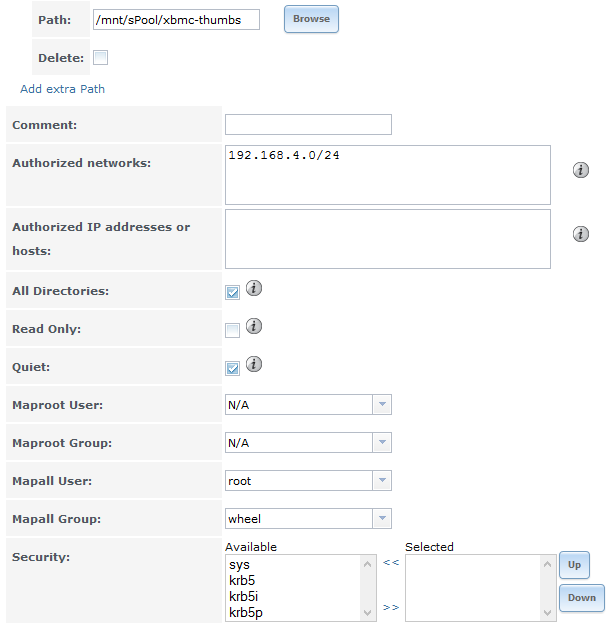Click the Browse button for path

311,19
